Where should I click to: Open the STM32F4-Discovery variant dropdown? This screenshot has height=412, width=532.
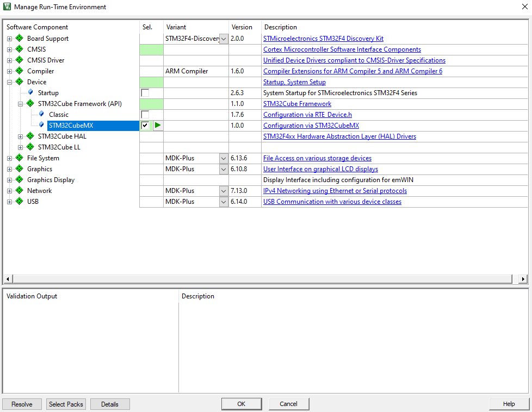(x=224, y=39)
